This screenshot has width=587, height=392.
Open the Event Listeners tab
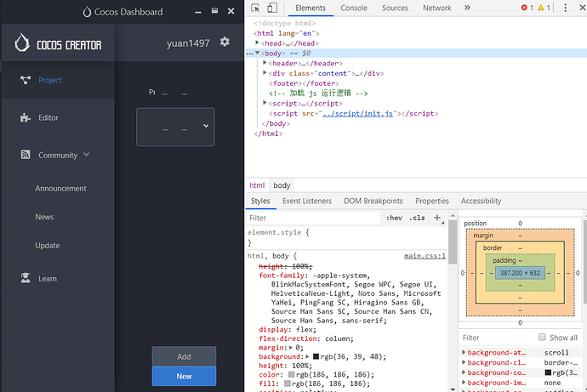pyautogui.click(x=307, y=201)
